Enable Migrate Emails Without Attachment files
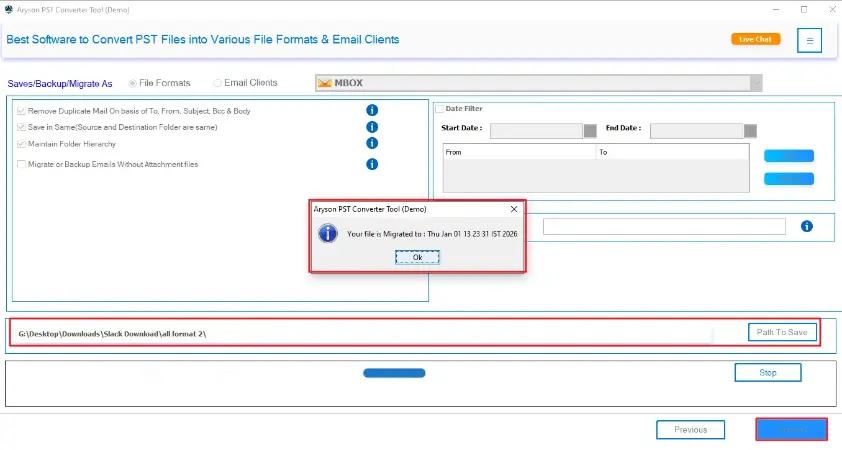This screenshot has width=842, height=450. (x=21, y=164)
